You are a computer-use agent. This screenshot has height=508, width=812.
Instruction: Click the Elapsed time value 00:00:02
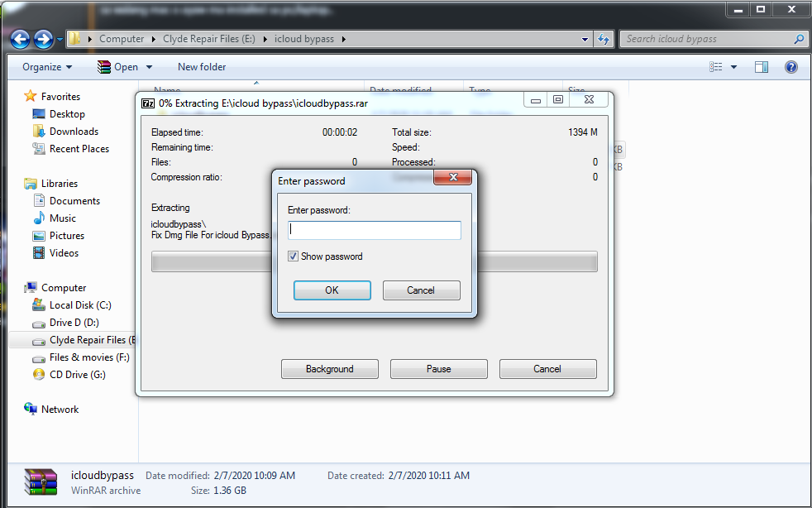340,132
